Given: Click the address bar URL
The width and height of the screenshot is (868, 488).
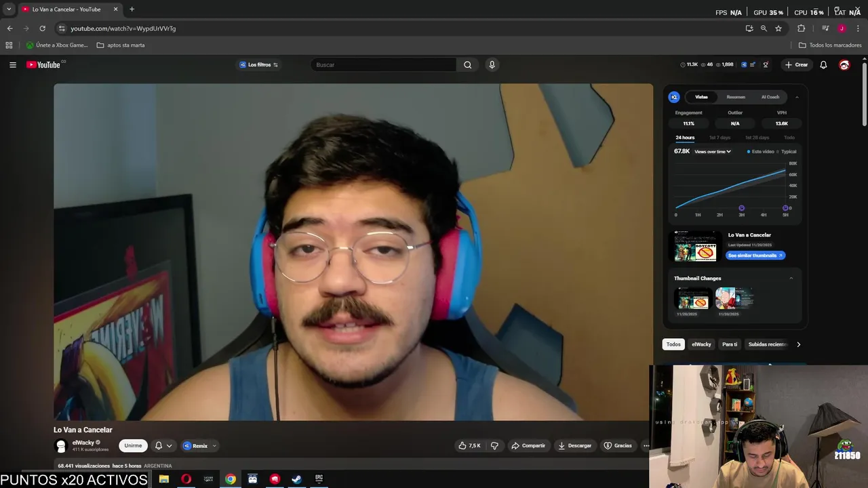Looking at the screenshot, I should coord(123,28).
